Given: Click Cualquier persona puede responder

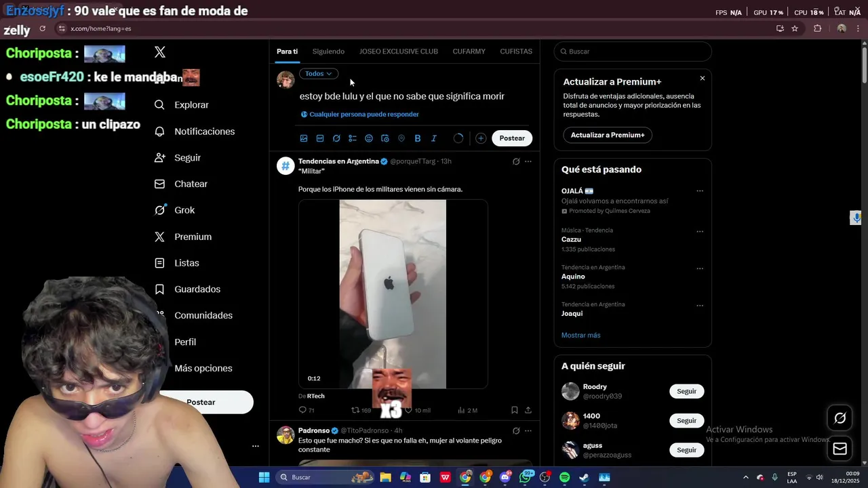Looking at the screenshot, I should coord(359,115).
